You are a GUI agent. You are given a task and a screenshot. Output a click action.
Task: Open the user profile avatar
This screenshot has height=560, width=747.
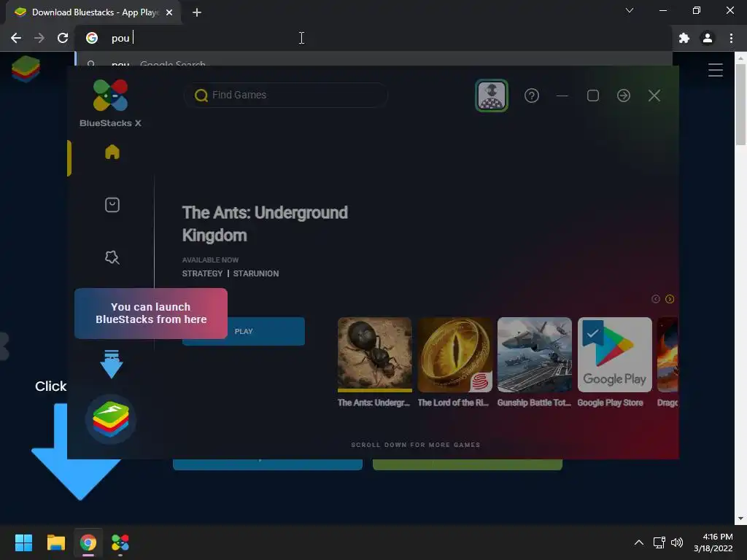click(492, 96)
